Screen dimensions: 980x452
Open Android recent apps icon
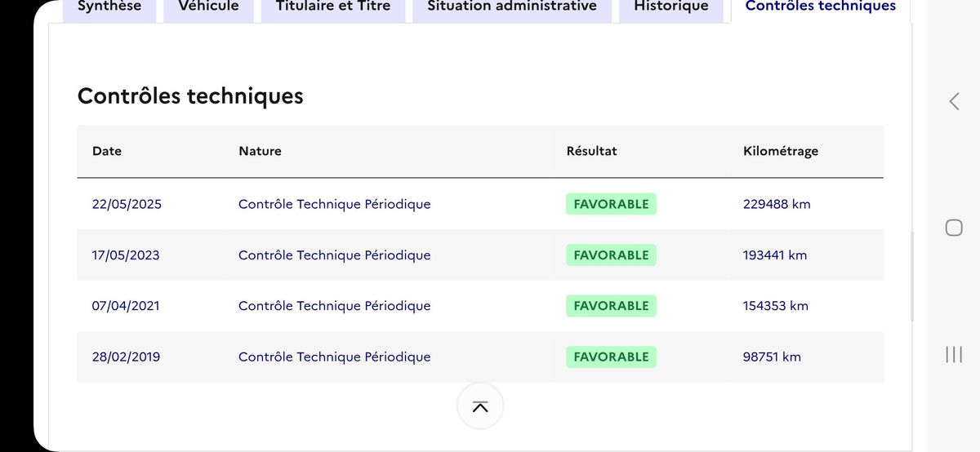click(x=953, y=354)
